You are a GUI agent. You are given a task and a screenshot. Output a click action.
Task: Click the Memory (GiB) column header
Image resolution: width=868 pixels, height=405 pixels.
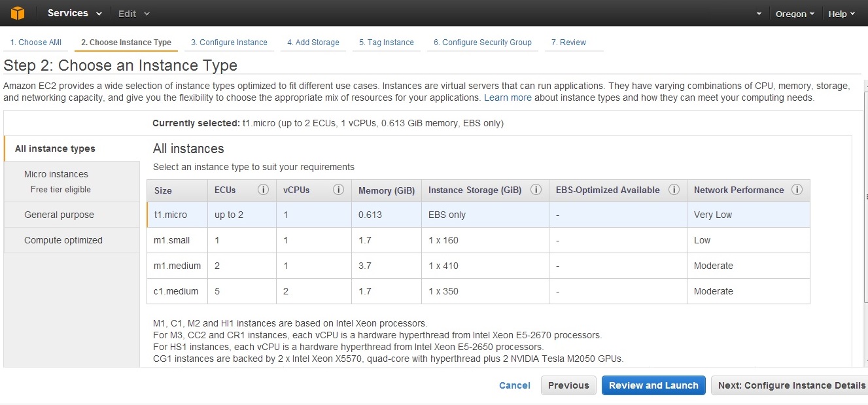(x=387, y=191)
